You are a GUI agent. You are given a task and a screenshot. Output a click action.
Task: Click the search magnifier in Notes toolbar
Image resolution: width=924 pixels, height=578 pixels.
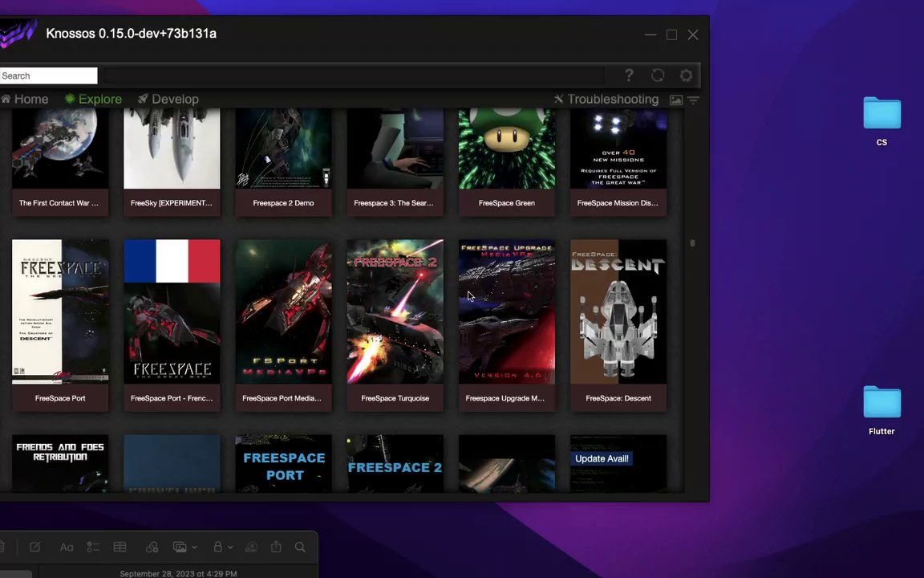(300, 547)
